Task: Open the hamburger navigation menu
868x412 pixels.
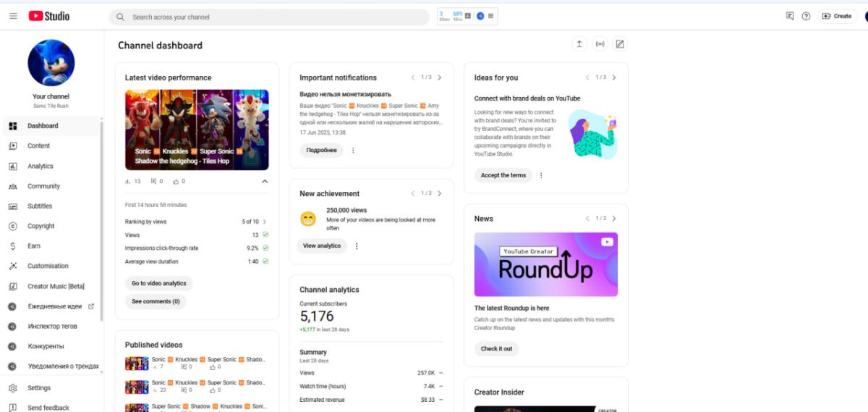Action: point(13,16)
